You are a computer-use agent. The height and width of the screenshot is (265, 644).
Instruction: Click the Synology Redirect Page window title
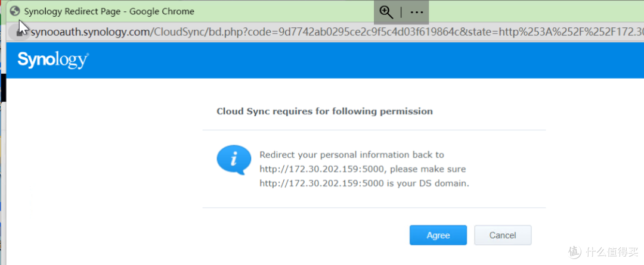pyautogui.click(x=109, y=11)
